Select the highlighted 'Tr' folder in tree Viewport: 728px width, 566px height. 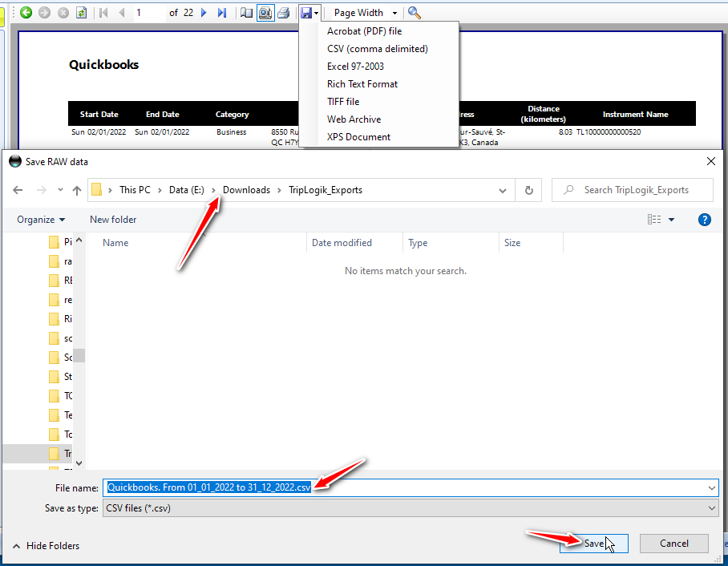60,454
